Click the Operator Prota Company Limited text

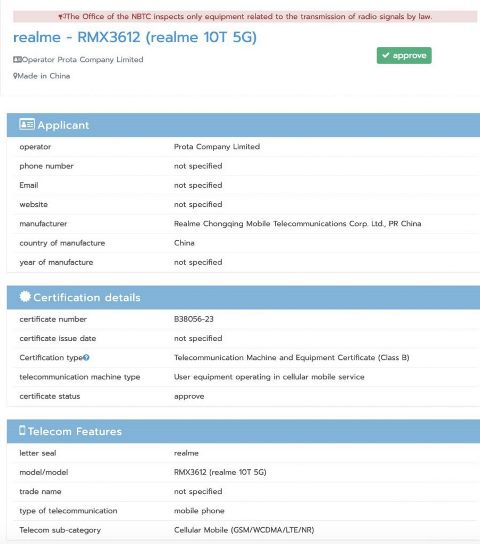tap(83, 59)
